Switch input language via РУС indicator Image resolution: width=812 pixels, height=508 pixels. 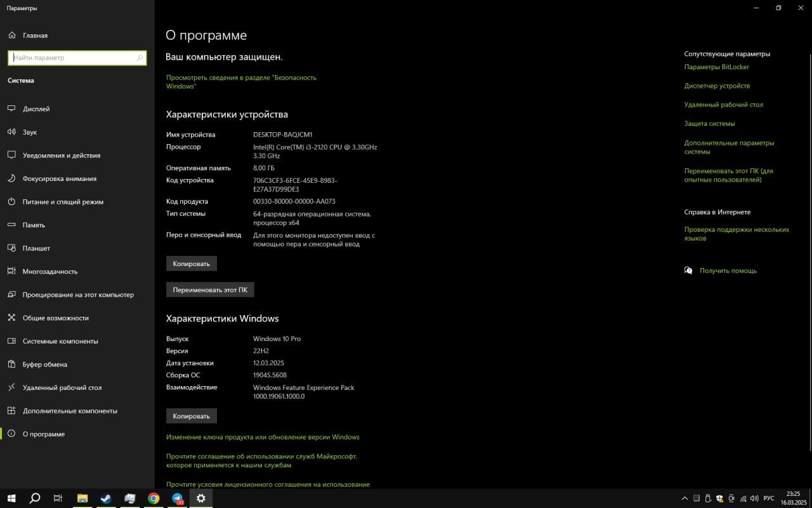click(x=769, y=498)
